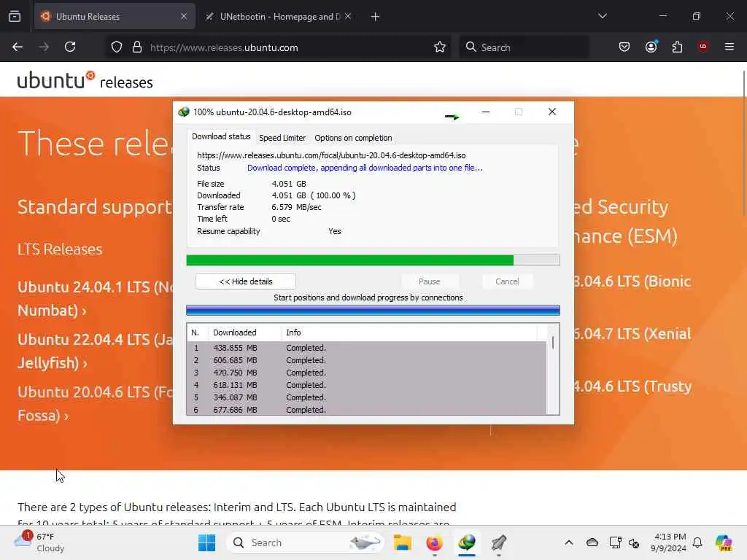Click the ubuntu releases logo
This screenshot has height=560, width=747.
[85, 80]
